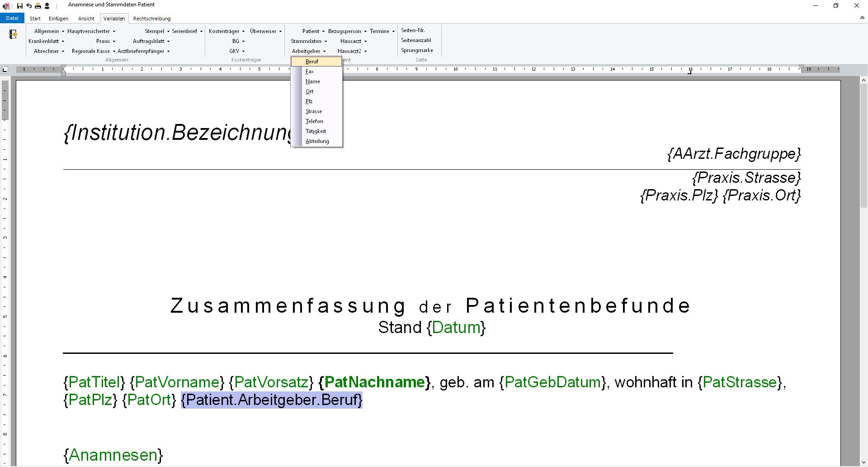The height and width of the screenshot is (467, 868).
Task: Select Ort in the Arbeitgeber menu
Action: click(316, 91)
